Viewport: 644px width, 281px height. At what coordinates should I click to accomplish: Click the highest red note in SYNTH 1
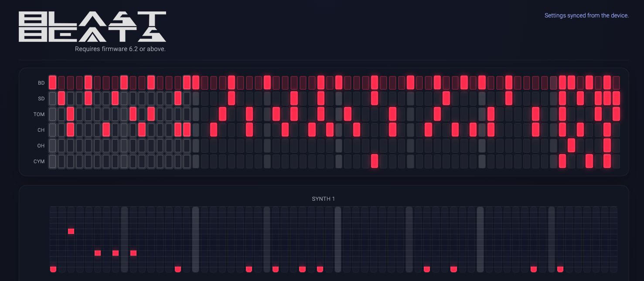click(71, 231)
